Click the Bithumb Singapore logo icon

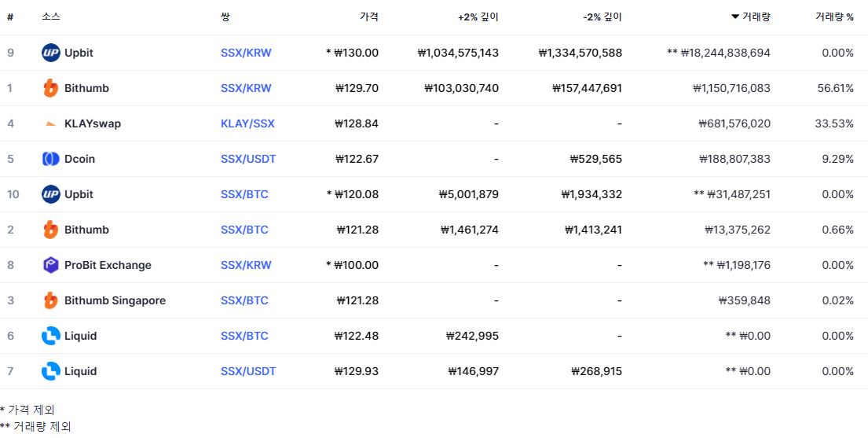[51, 300]
